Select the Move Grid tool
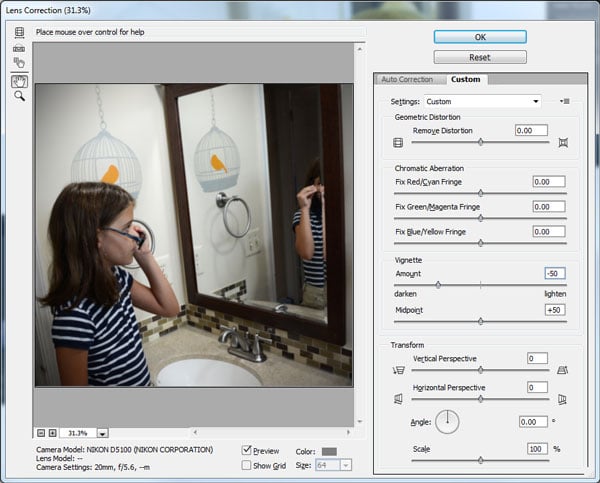 19,63
